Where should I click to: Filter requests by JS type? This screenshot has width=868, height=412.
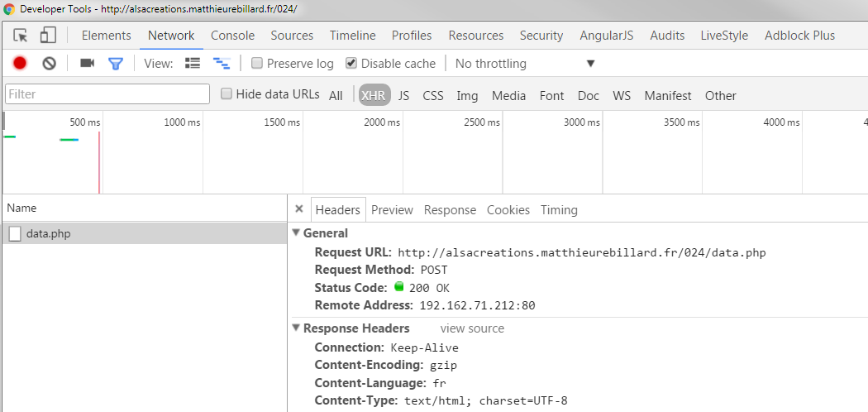coord(403,96)
